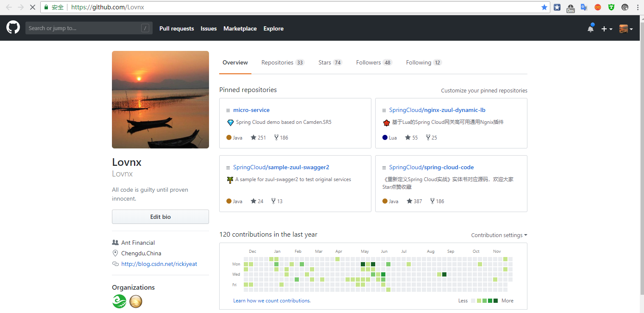Click the spiral extension icon

pyautogui.click(x=625, y=7)
